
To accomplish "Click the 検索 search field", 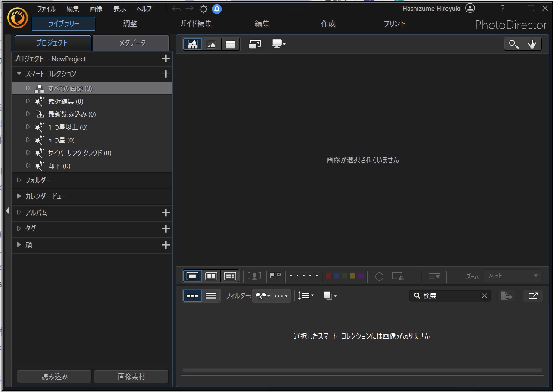I will coord(450,296).
